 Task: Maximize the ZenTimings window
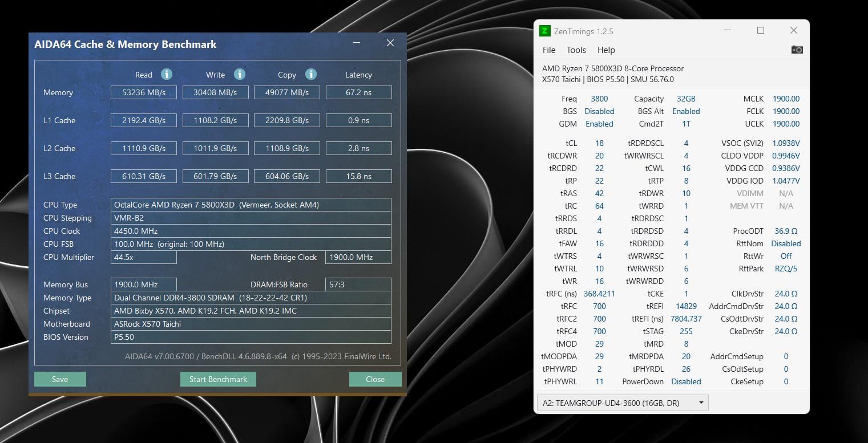tap(761, 30)
